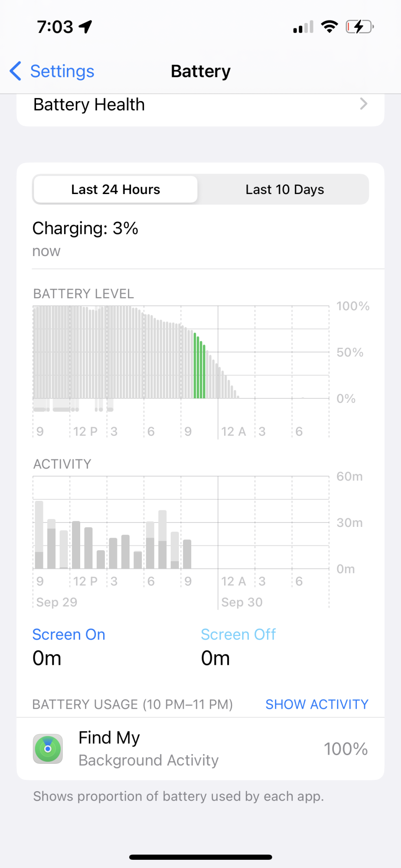Tap the location arrow icon
Image resolution: width=401 pixels, height=868 pixels.
click(x=85, y=27)
